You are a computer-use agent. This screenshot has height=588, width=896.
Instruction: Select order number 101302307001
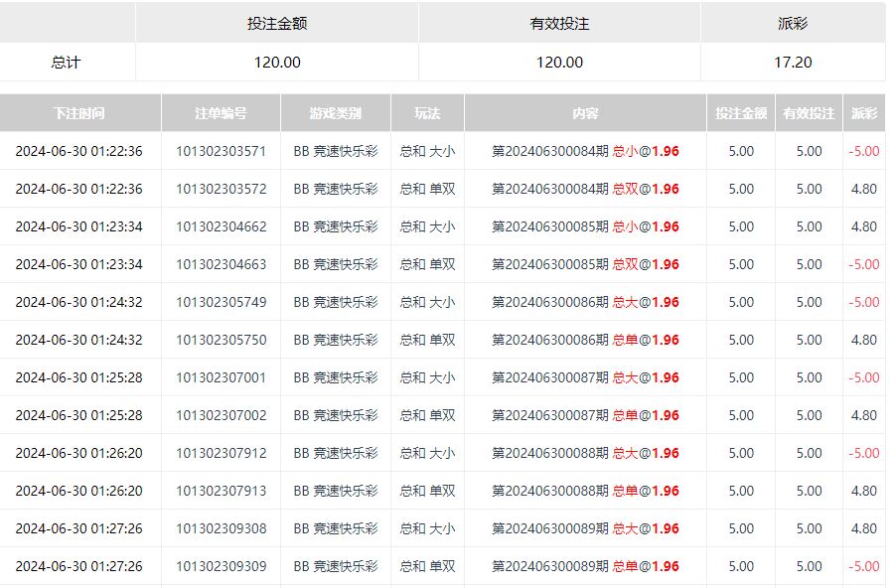[x=221, y=377]
